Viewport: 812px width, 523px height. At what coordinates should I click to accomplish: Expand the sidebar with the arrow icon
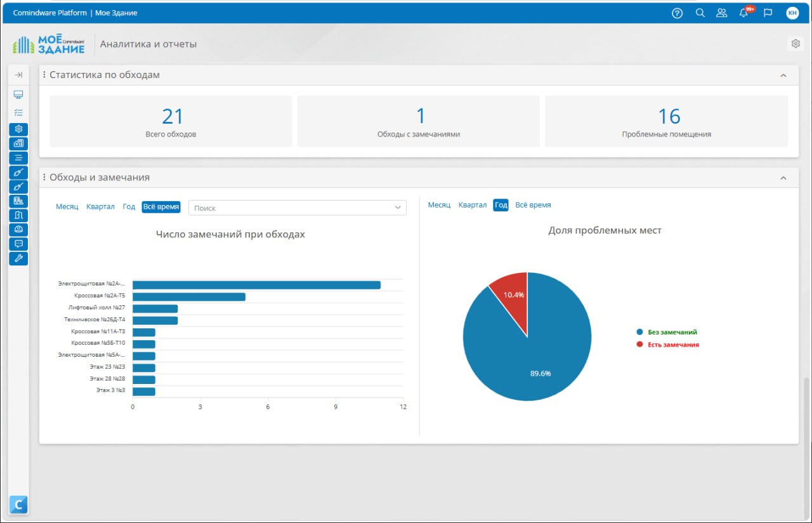tap(19, 75)
